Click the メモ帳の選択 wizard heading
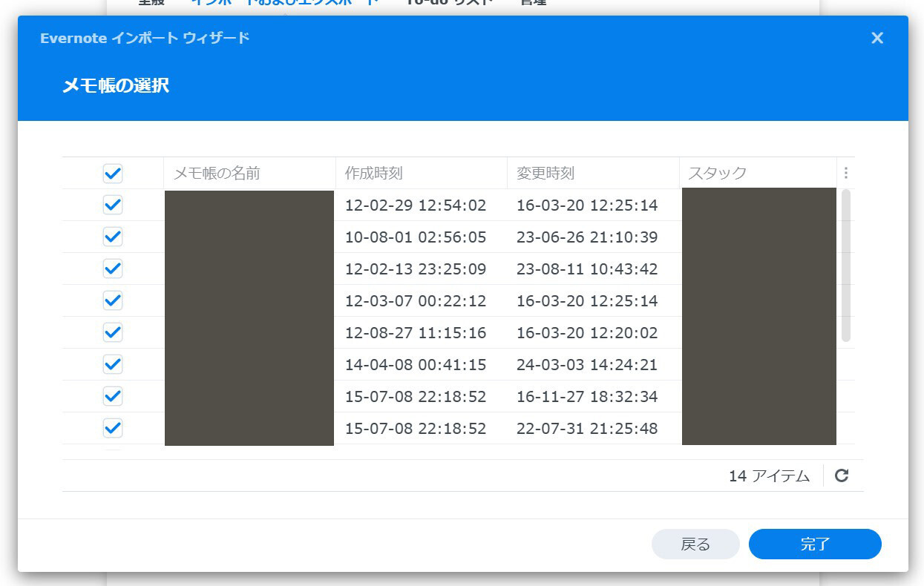Viewport: 924px width, 586px height. [x=116, y=85]
